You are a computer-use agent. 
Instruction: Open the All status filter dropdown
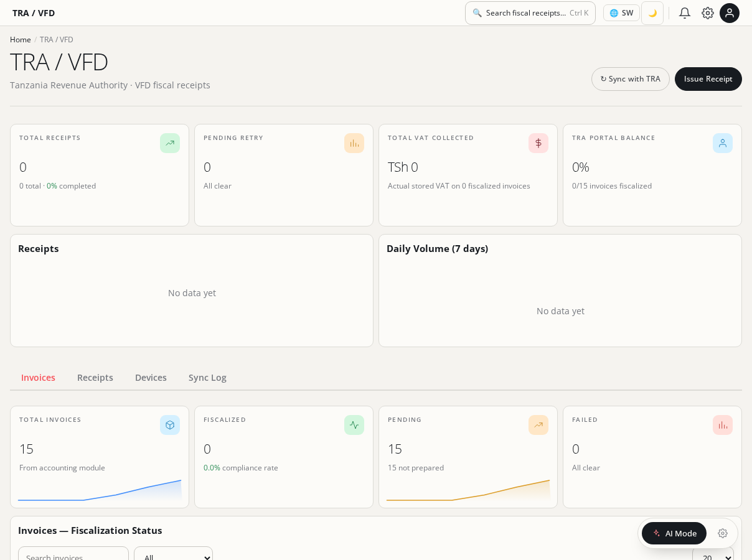coord(173,554)
